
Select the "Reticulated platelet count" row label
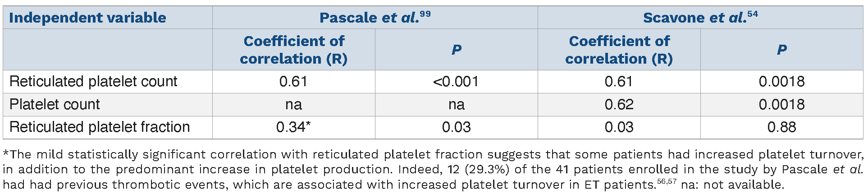pos(93,82)
